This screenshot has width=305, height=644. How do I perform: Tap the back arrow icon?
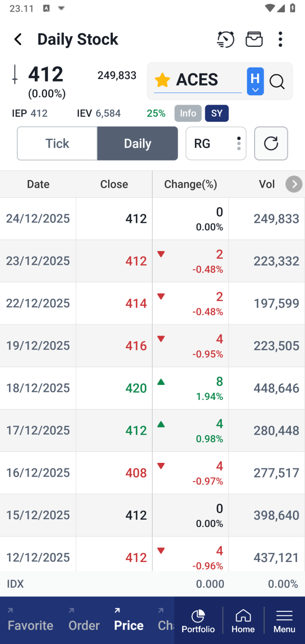pyautogui.click(x=18, y=39)
